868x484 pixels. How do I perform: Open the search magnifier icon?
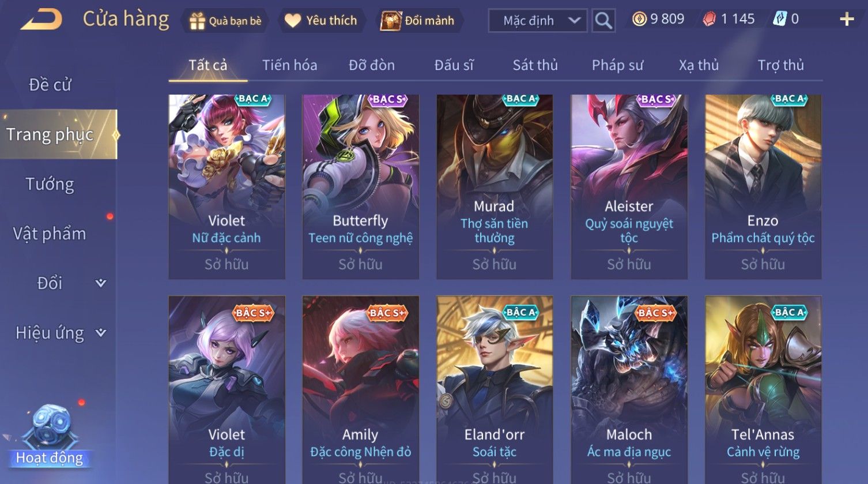[603, 21]
